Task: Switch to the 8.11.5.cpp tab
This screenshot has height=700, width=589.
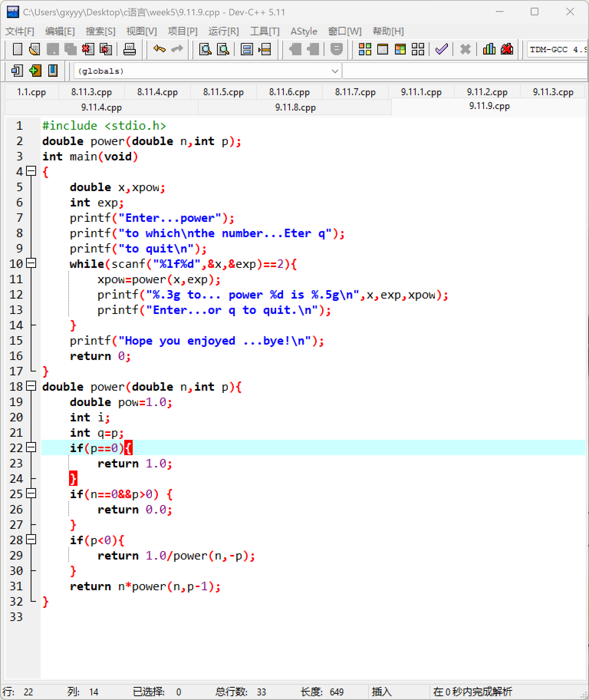Action: tap(223, 92)
